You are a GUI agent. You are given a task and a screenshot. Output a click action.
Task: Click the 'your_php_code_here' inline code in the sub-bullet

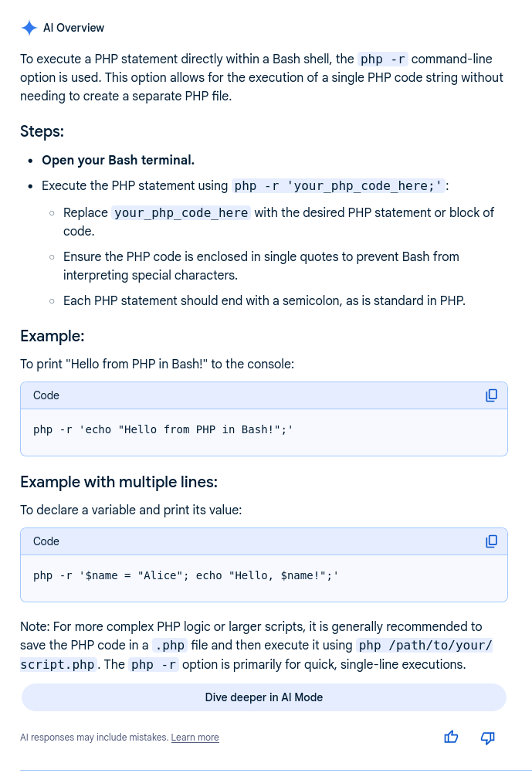pyautogui.click(x=181, y=212)
